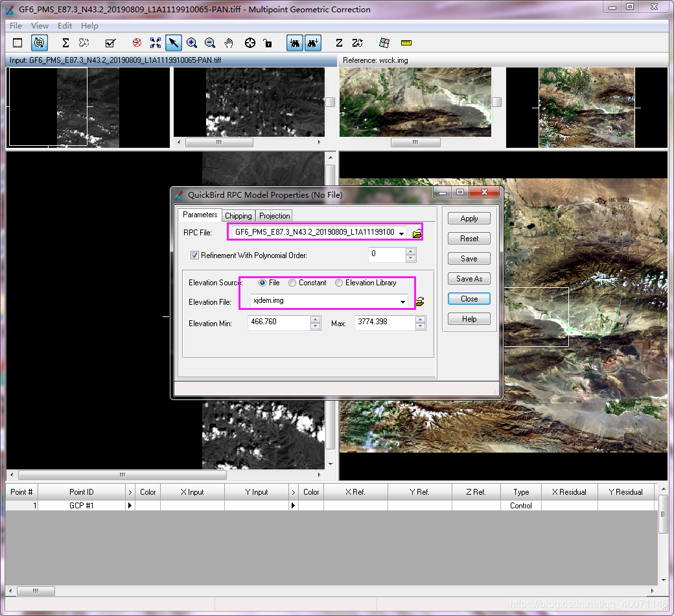Open the View menu
674x616 pixels.
[40, 26]
